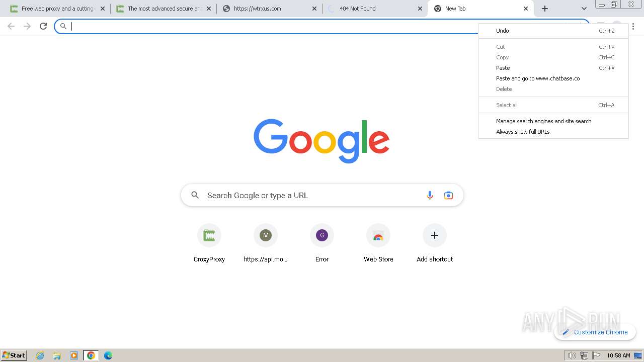Click the browser forward arrow
The image size is (644, 362).
[x=27, y=26]
